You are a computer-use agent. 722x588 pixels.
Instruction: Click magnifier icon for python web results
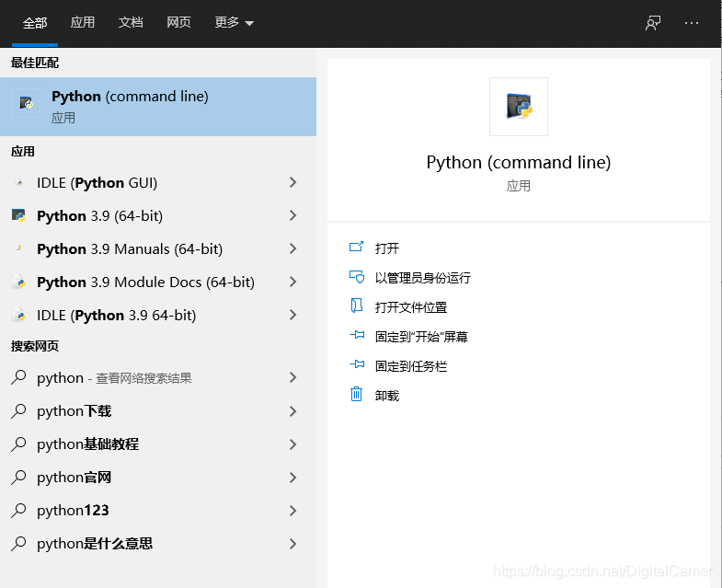tap(18, 377)
